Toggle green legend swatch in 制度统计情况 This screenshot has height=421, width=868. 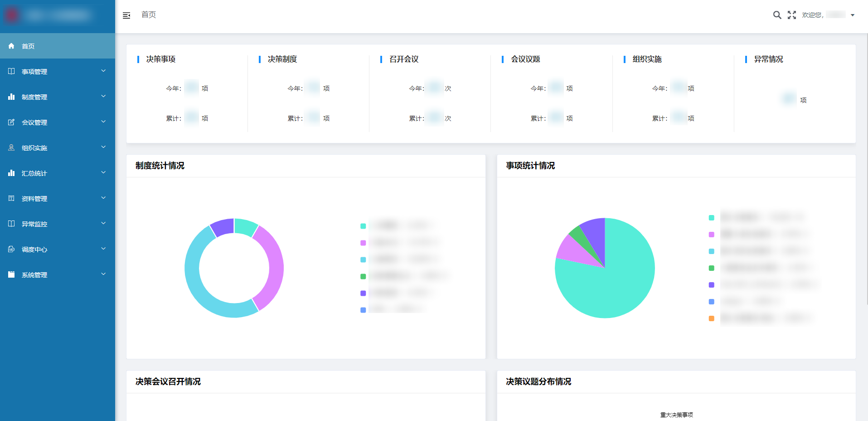pos(363,276)
